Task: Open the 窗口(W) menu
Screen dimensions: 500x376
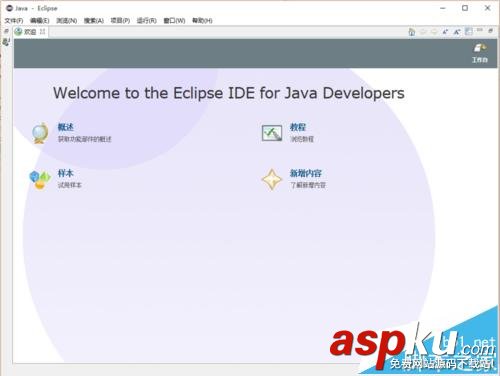Action: pos(174,21)
